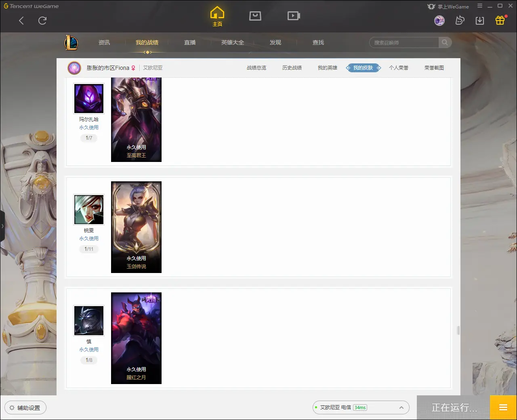The width and height of the screenshot is (517, 420).
Task: Refresh the page with reload icon
Action: coord(42,21)
